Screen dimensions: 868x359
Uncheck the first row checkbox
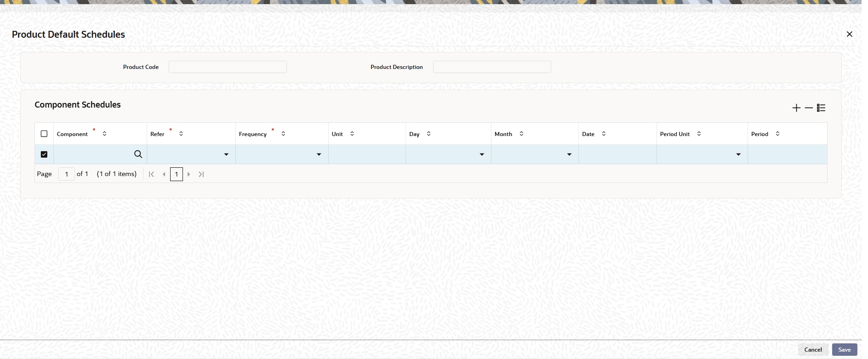tap(44, 154)
